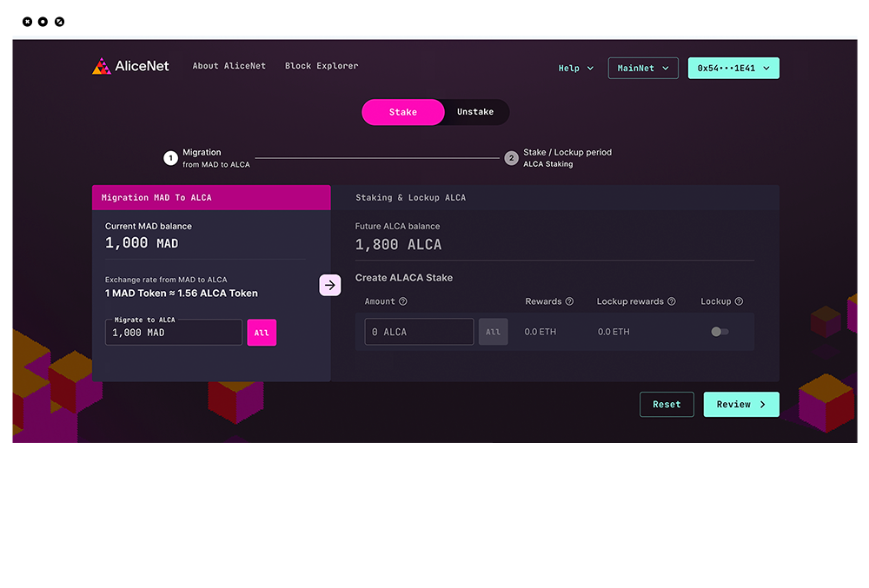This screenshot has height=588, width=869.
Task: Open the 0x54...1E41 wallet dropdown
Action: tap(733, 69)
